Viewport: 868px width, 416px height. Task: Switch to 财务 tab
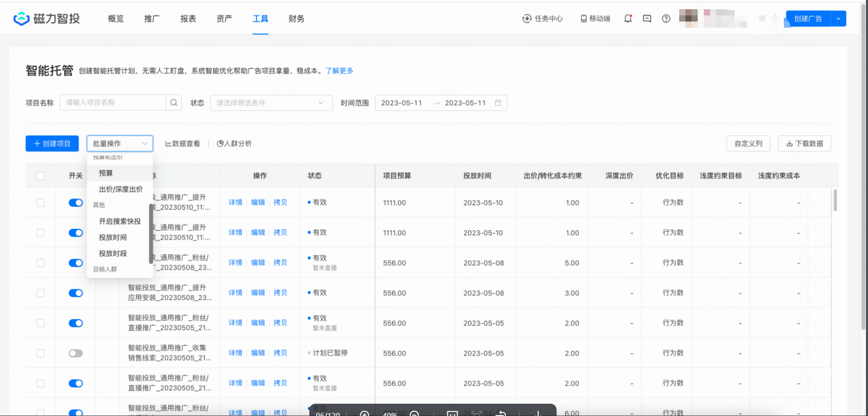[297, 18]
